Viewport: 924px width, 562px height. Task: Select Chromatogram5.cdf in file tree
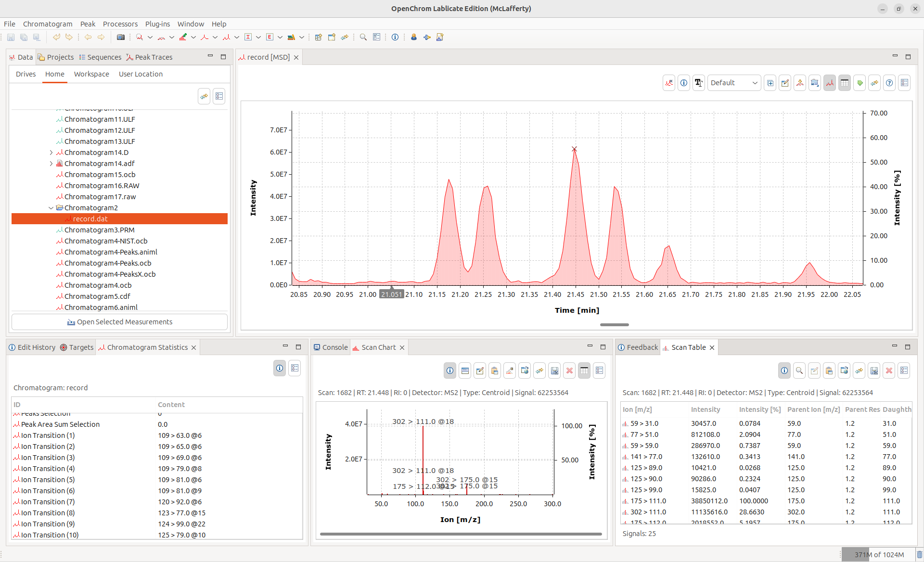97,296
